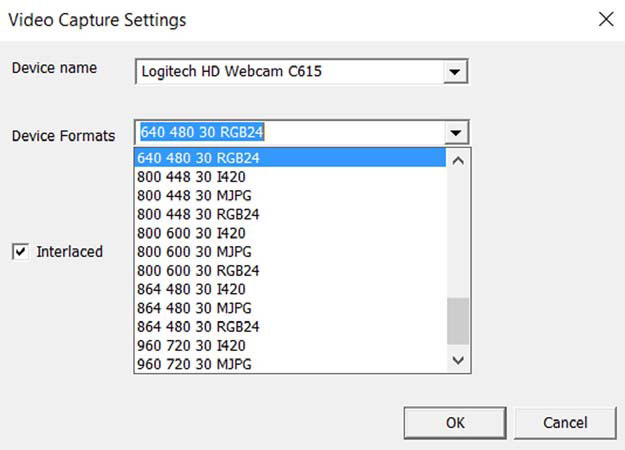Choose 800 448 30 MJPG format
625x450 pixels.
[291, 195]
